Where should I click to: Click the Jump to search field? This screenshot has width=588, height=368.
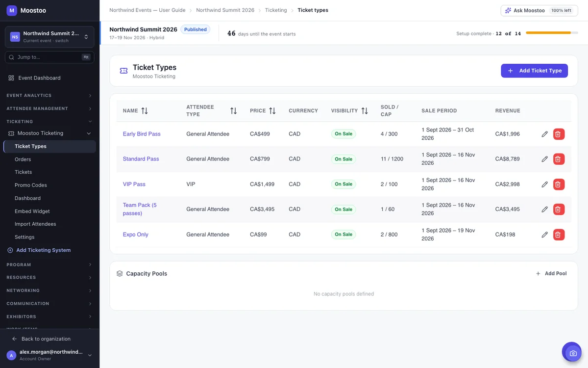point(49,57)
